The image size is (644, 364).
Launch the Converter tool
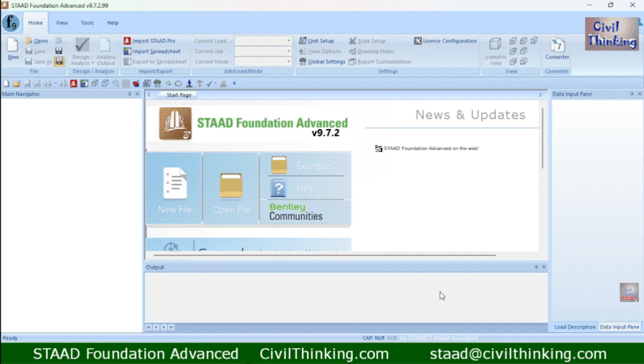click(x=557, y=49)
